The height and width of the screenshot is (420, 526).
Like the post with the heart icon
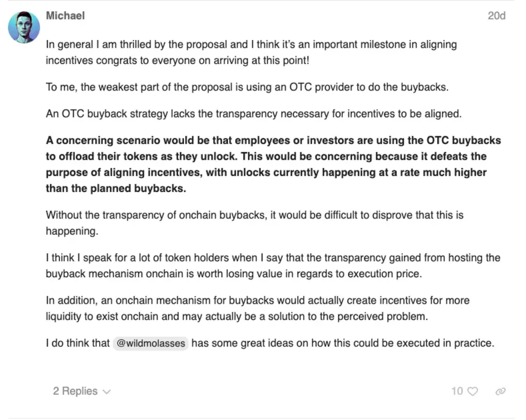pyautogui.click(x=473, y=391)
